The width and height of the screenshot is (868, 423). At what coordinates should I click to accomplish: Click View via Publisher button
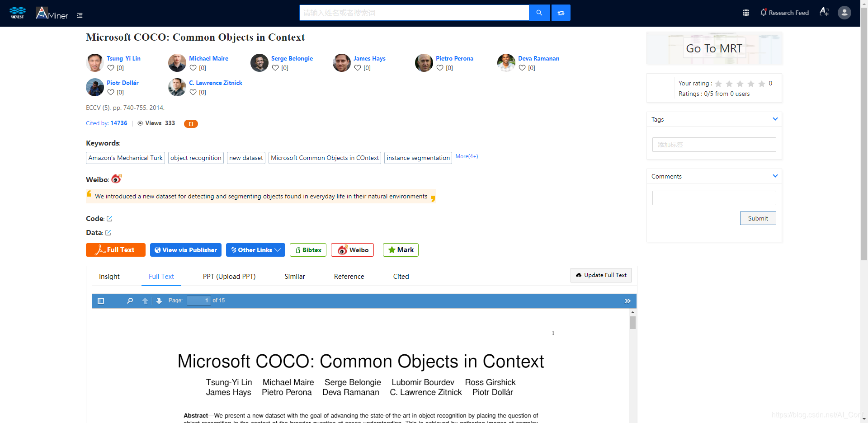(x=186, y=250)
